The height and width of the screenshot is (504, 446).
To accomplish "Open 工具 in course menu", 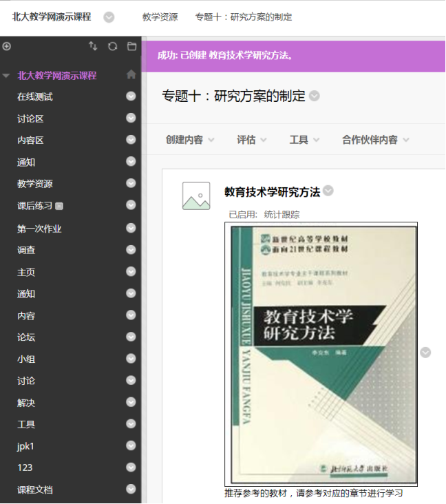I will point(26,425).
